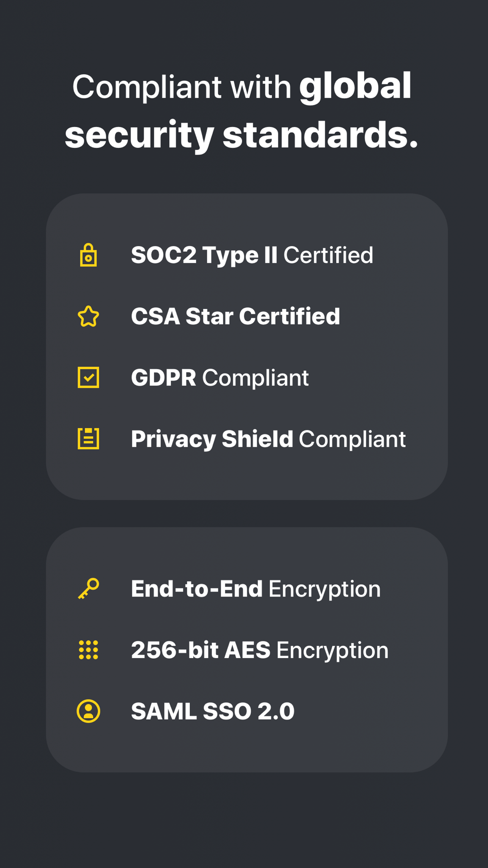Click the yellow checkbox icon beside GDPR

point(88,377)
